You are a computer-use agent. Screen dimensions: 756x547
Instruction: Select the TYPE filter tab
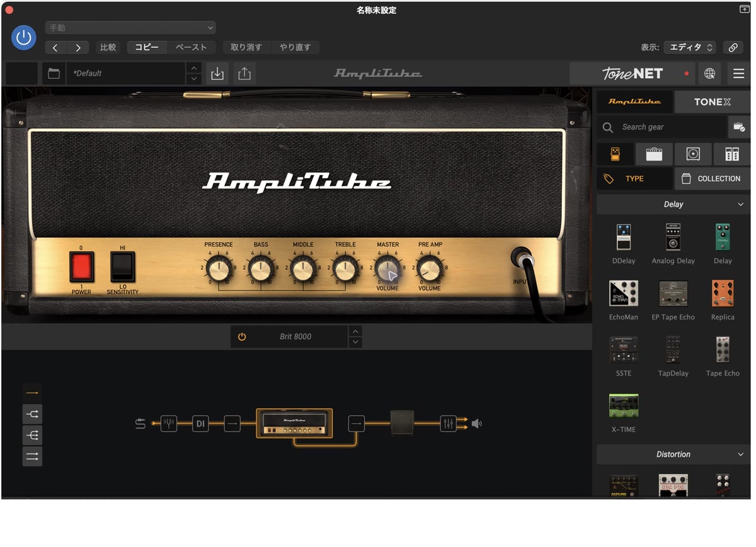pyautogui.click(x=634, y=179)
